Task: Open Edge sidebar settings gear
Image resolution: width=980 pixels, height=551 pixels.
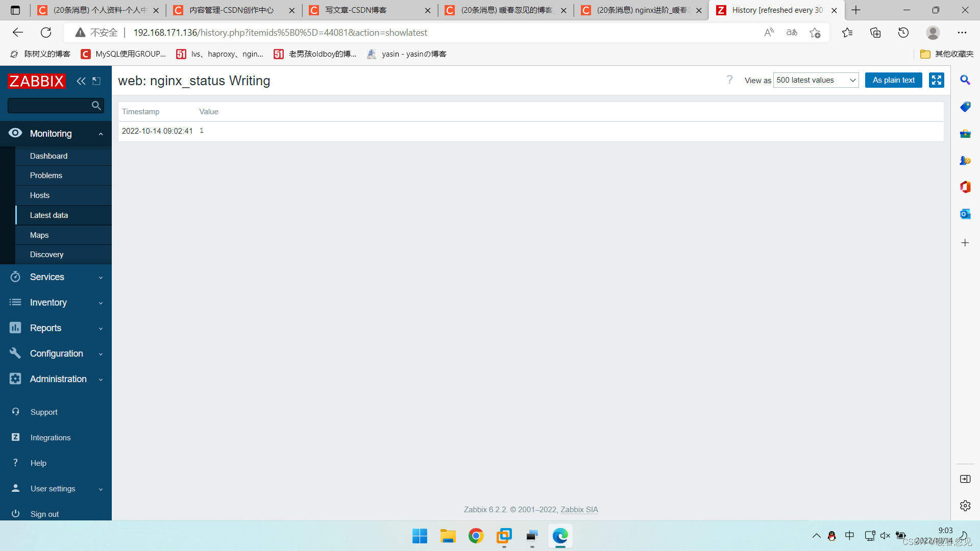Action: tap(965, 506)
